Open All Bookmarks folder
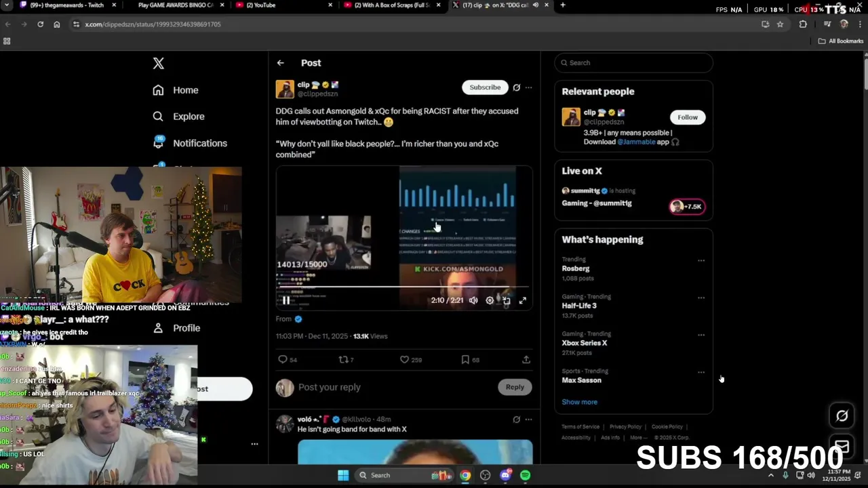This screenshot has width=868, height=488. click(x=841, y=41)
